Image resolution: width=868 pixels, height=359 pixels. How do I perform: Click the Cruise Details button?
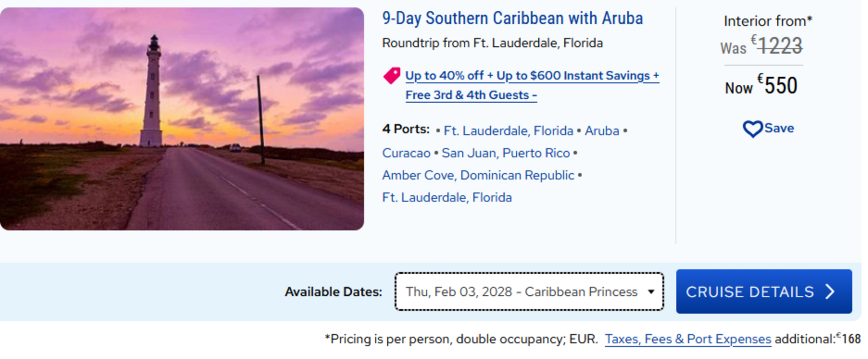click(763, 292)
